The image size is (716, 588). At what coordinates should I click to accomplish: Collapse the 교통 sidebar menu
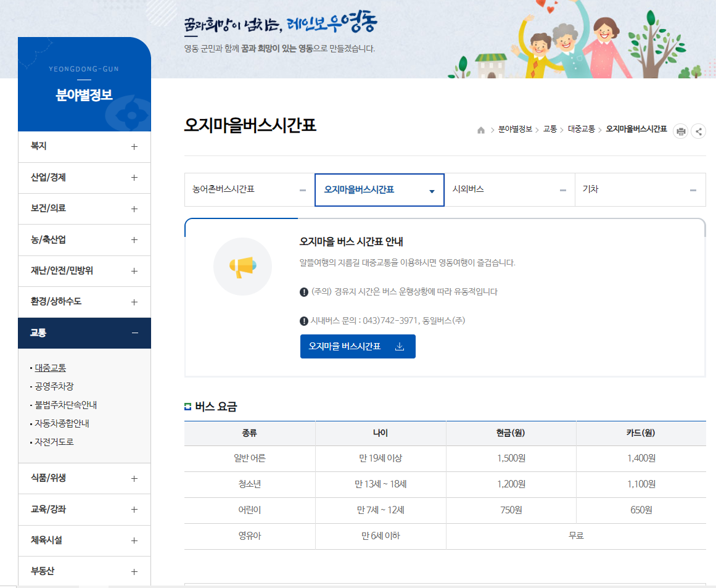(x=84, y=333)
